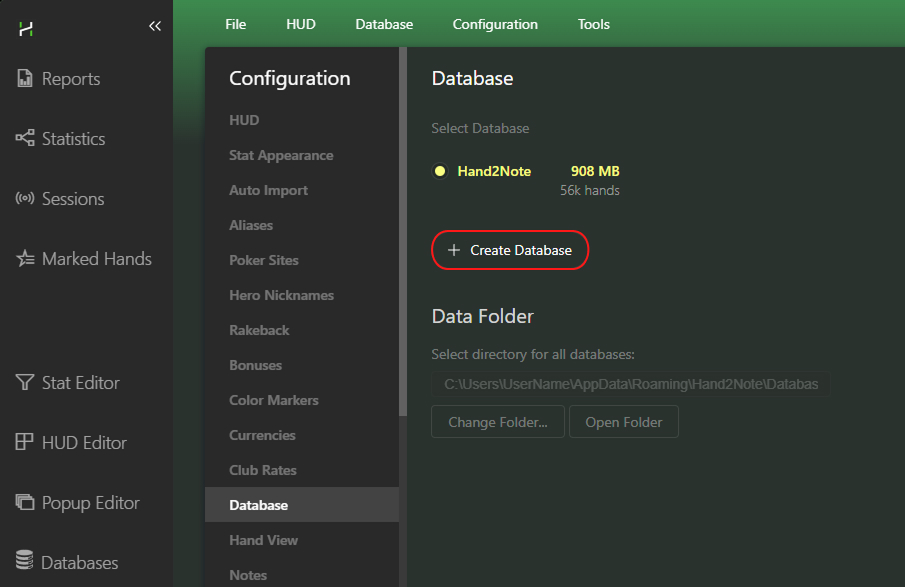Click Change Folder button

pos(498,422)
